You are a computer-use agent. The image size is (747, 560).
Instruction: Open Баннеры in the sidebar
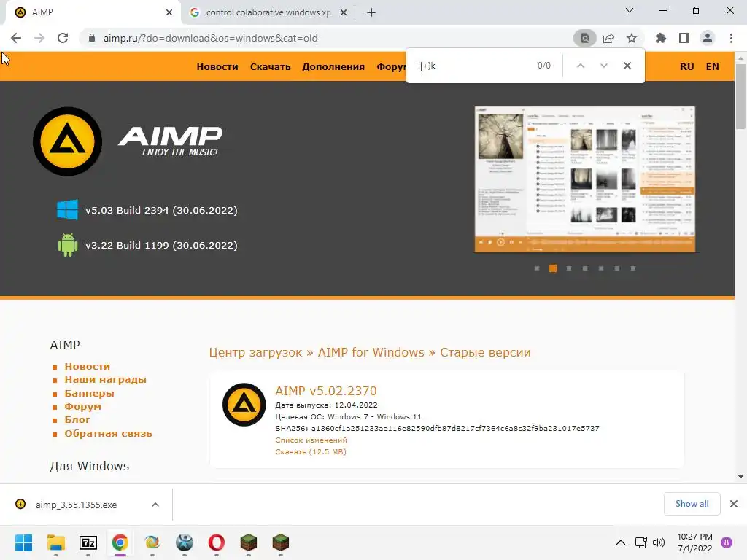click(89, 393)
